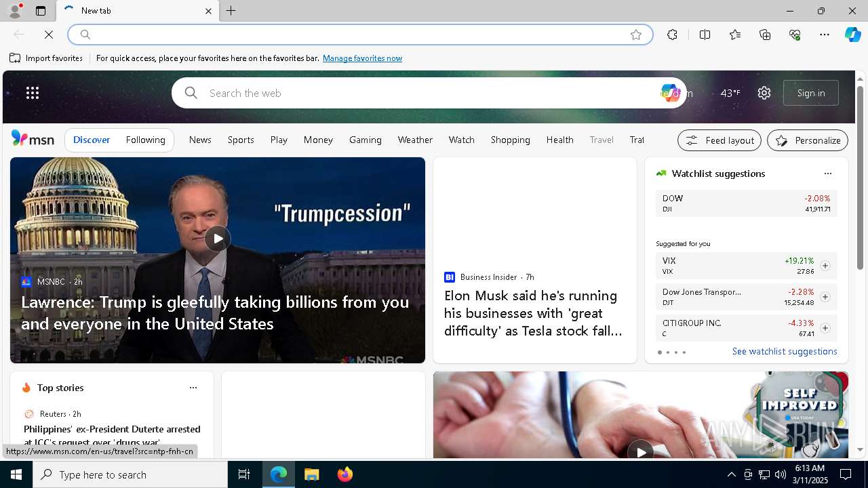The width and height of the screenshot is (868, 488).
Task: Open Top stories more options menu
Action: (x=193, y=388)
